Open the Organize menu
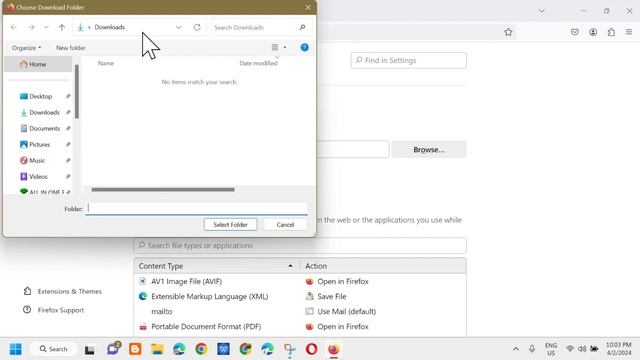Image resolution: width=640 pixels, height=360 pixels. coord(27,48)
